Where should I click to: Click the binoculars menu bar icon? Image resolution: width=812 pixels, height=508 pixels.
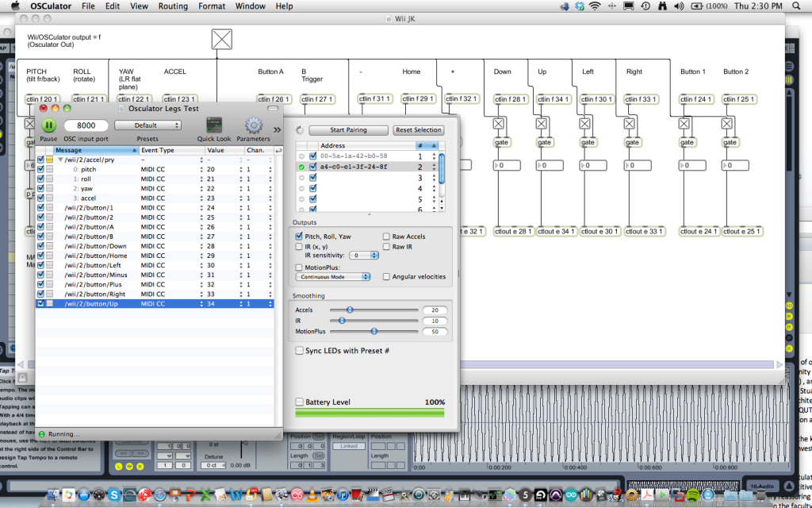pyautogui.click(x=662, y=6)
